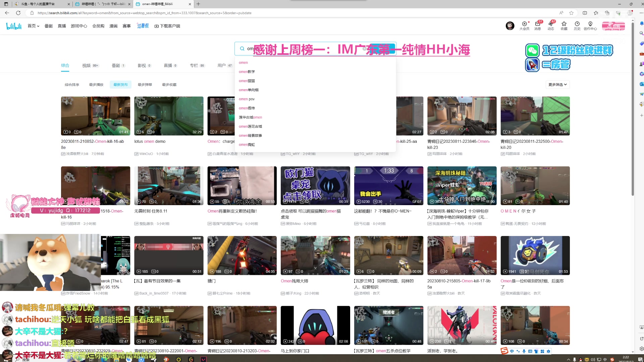Viewport: 644px width, 362px height.
Task: Open 番剧 link in top navigation
Action: coord(49,26)
